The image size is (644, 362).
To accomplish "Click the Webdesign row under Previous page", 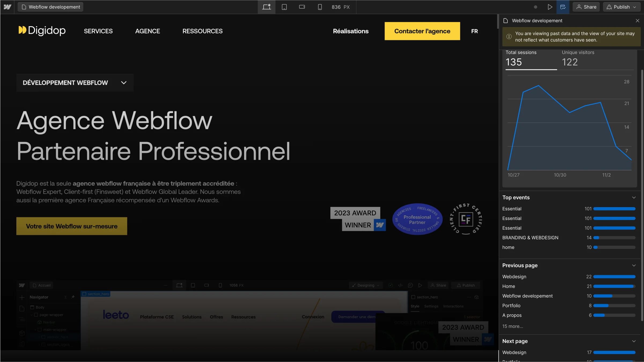I will tap(569, 277).
